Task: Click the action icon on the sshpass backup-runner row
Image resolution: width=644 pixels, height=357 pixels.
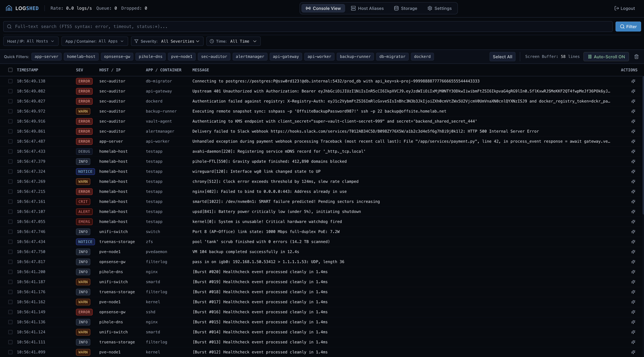Action: (633, 111)
